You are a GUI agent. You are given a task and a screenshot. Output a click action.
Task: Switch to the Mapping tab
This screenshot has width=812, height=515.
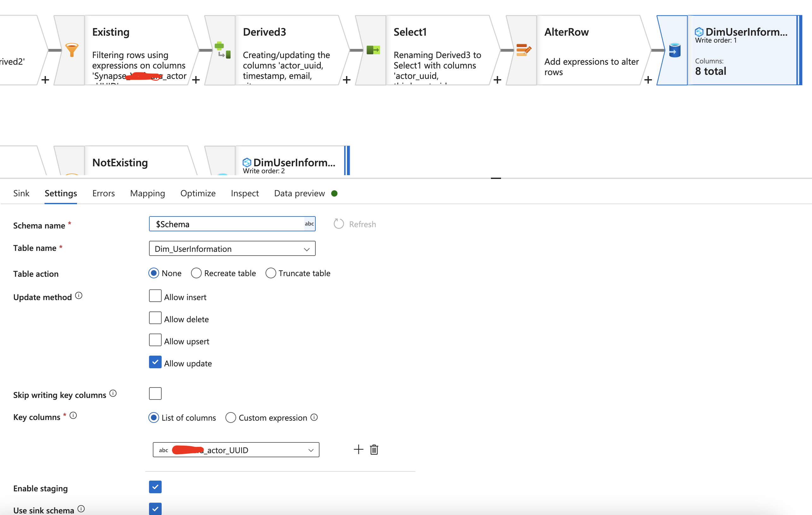click(147, 193)
